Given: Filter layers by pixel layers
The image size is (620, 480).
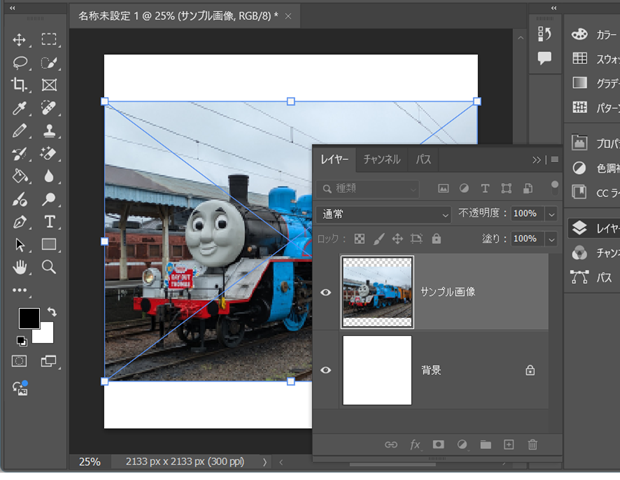Looking at the screenshot, I should (x=443, y=189).
